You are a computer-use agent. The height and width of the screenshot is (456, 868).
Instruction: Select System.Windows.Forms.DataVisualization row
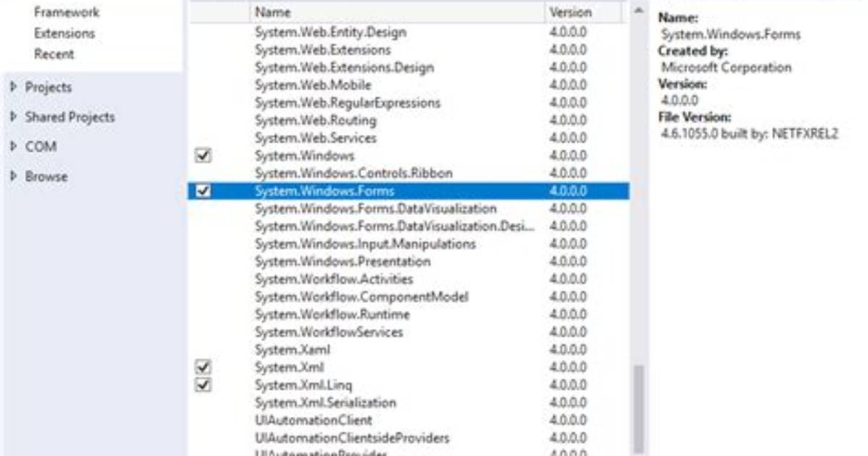click(409, 209)
